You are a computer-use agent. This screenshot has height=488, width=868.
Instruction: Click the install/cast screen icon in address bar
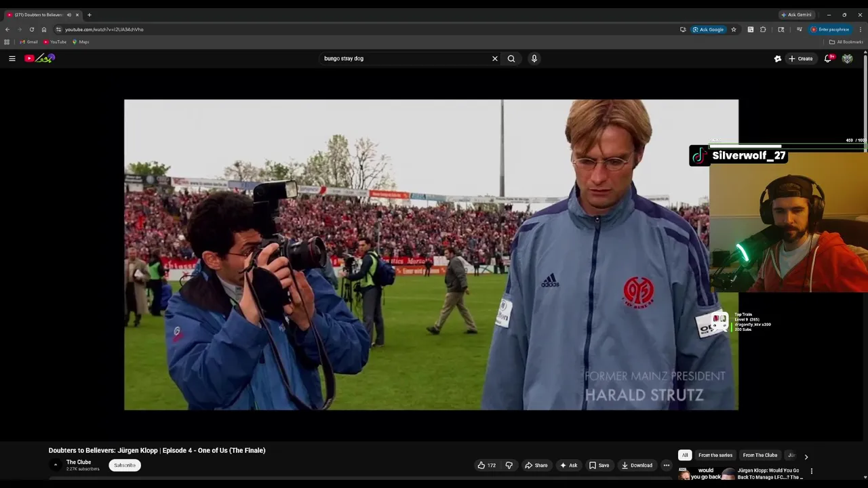coord(683,29)
